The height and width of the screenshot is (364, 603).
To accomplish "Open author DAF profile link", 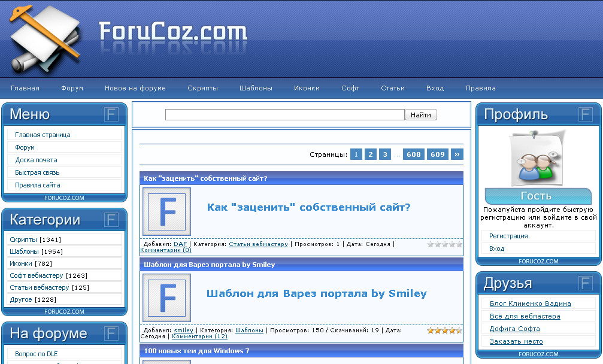I will tap(180, 244).
